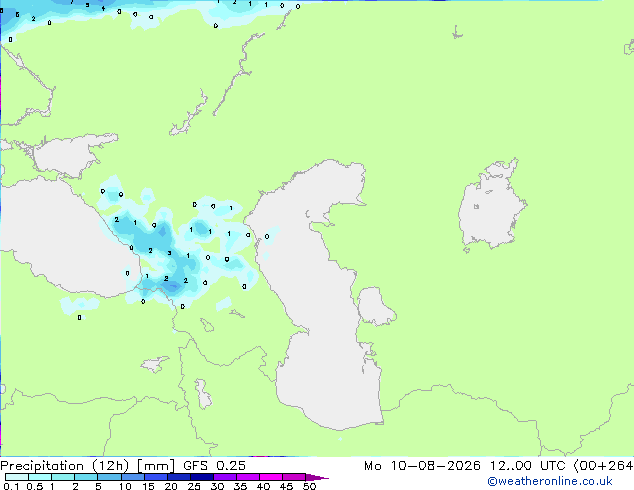The image size is (634, 490).
Task: Click the "(00+264" forecast offset text
Action: pyautogui.click(x=603, y=466)
